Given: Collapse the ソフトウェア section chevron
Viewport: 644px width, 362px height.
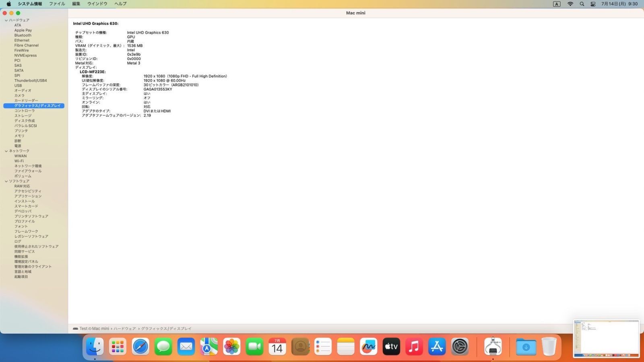Looking at the screenshot, I should point(6,181).
